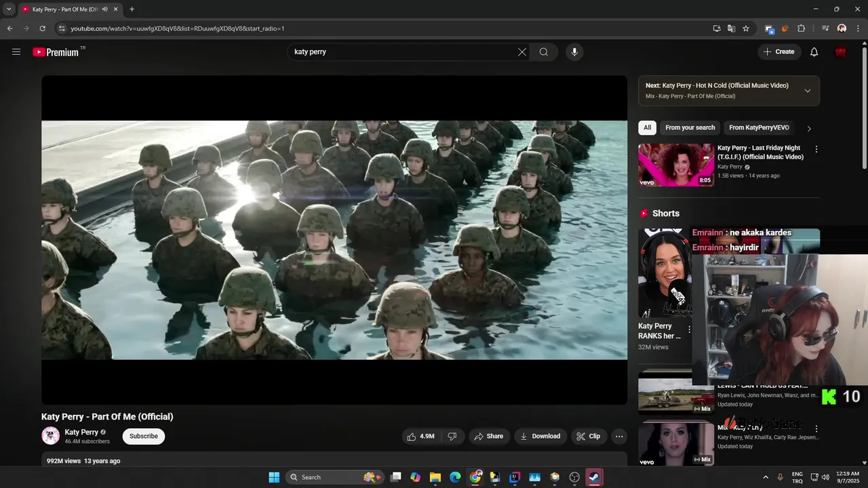Open the Translate page icon
Viewport: 868px width, 488px height.
click(731, 28)
